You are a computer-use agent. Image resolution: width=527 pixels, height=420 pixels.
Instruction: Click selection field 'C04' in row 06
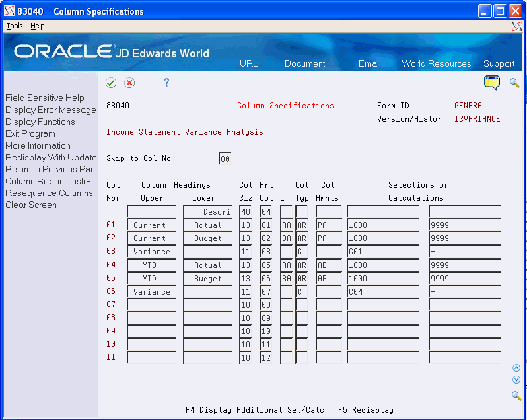point(383,292)
